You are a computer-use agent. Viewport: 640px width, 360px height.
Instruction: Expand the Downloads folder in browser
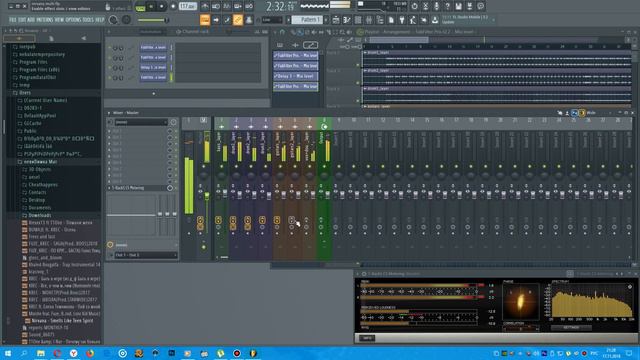click(39, 215)
